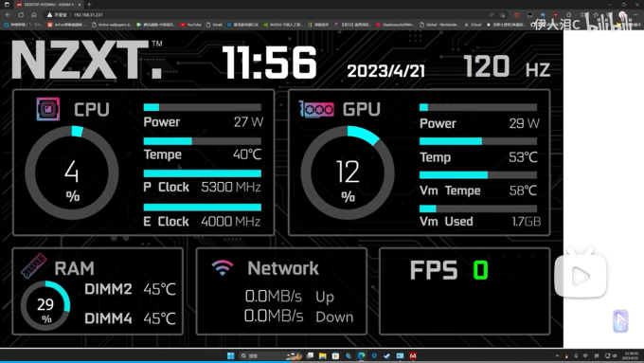The image size is (644, 363).
Task: Click the bilibili play button overlay
Action: [x=581, y=276]
